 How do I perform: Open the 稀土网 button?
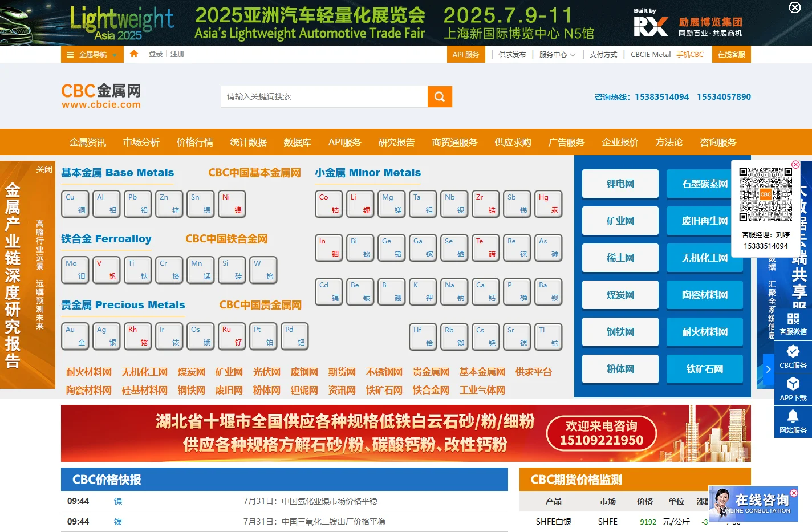click(620, 258)
